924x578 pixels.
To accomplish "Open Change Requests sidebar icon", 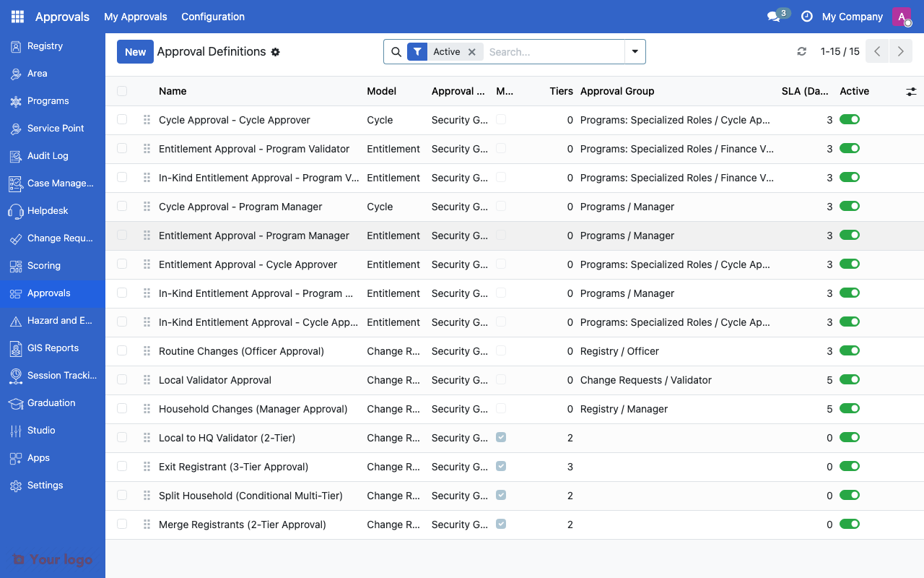I will coord(16,238).
